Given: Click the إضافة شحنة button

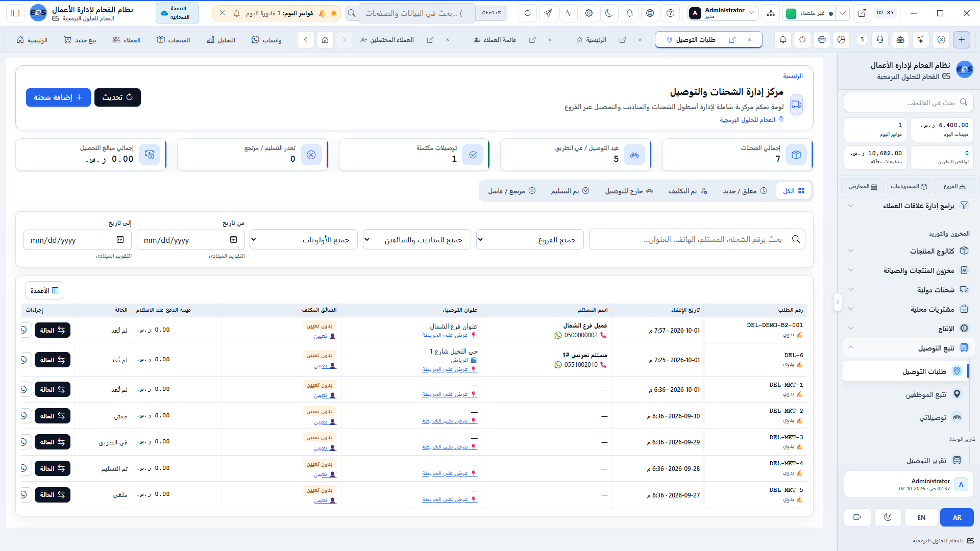Looking at the screenshot, I should [x=58, y=97].
